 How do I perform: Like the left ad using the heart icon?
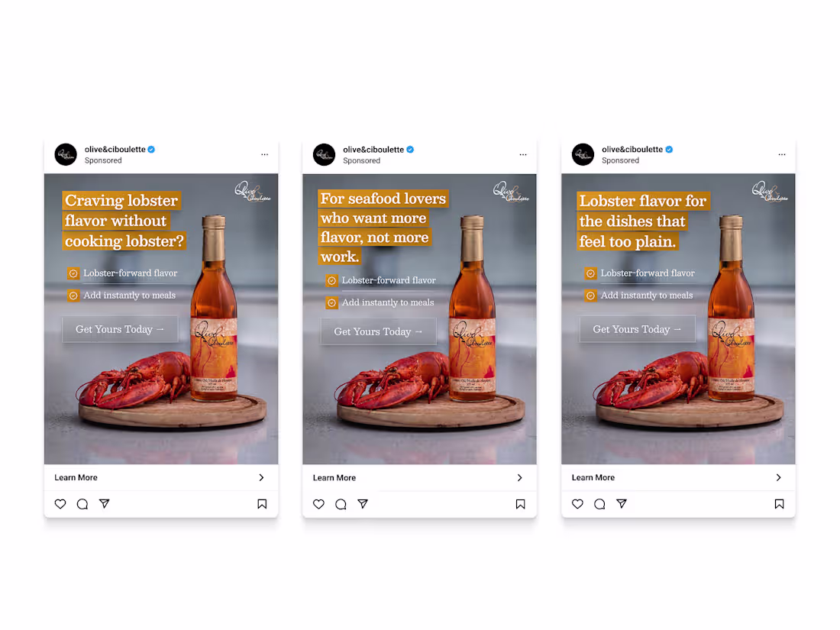(x=60, y=504)
